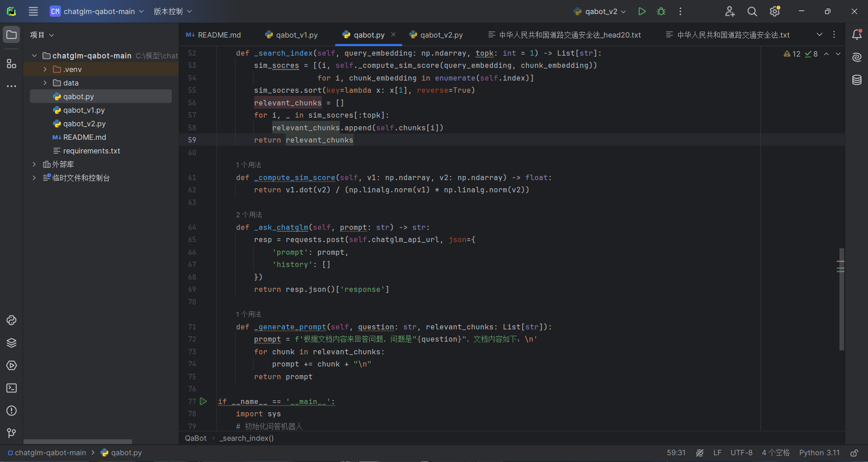Show the Notifications panel
868x462 pixels.
pos(857,35)
